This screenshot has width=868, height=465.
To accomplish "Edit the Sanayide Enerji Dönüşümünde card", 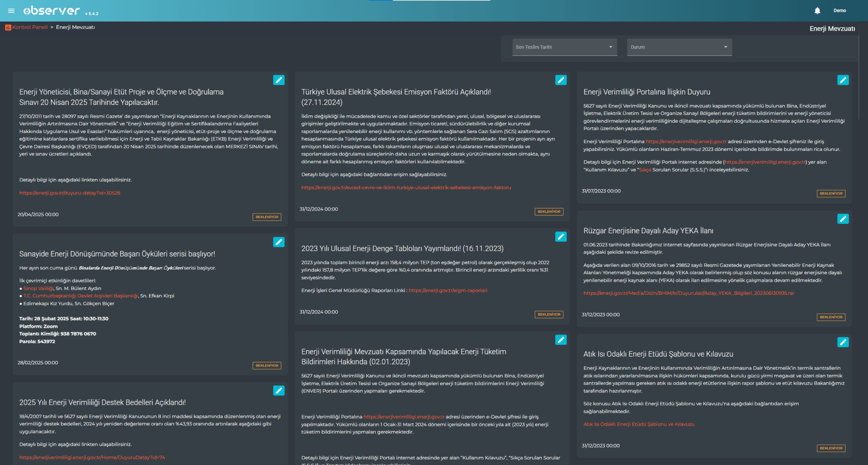I will point(279,242).
